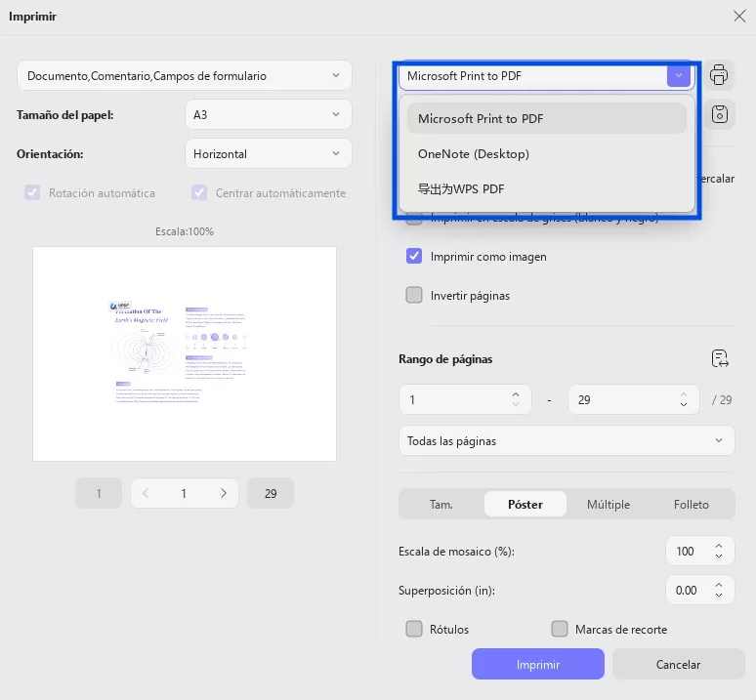Increase the end page number

(684, 394)
